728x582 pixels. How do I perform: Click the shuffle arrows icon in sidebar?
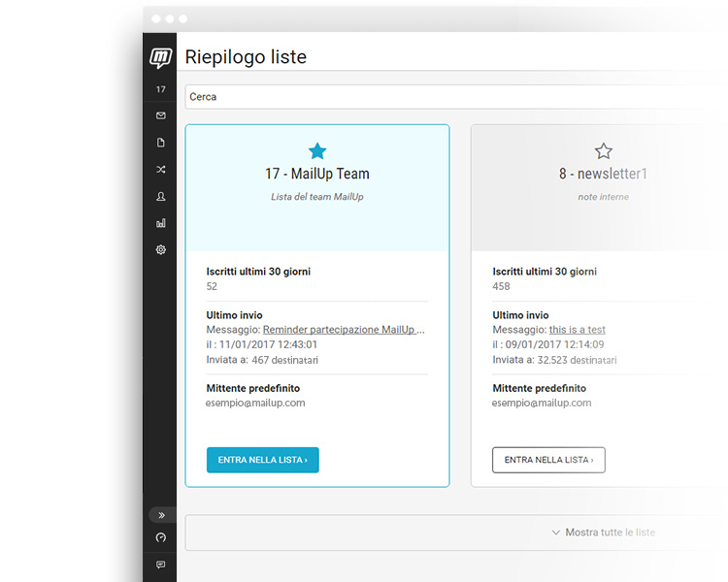click(161, 170)
